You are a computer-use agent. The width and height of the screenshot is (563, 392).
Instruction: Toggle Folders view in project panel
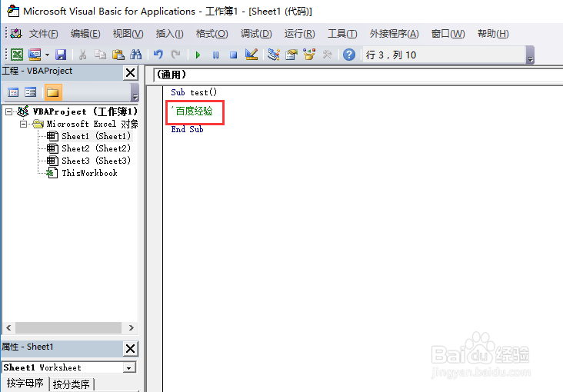[x=53, y=92]
